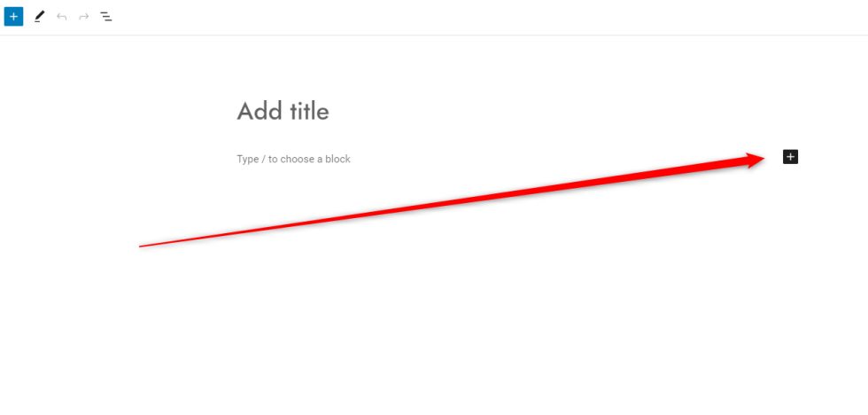Viewport: 868px width, 415px height.
Task: Reapply change with the right curved arrow
Action: [x=83, y=17]
